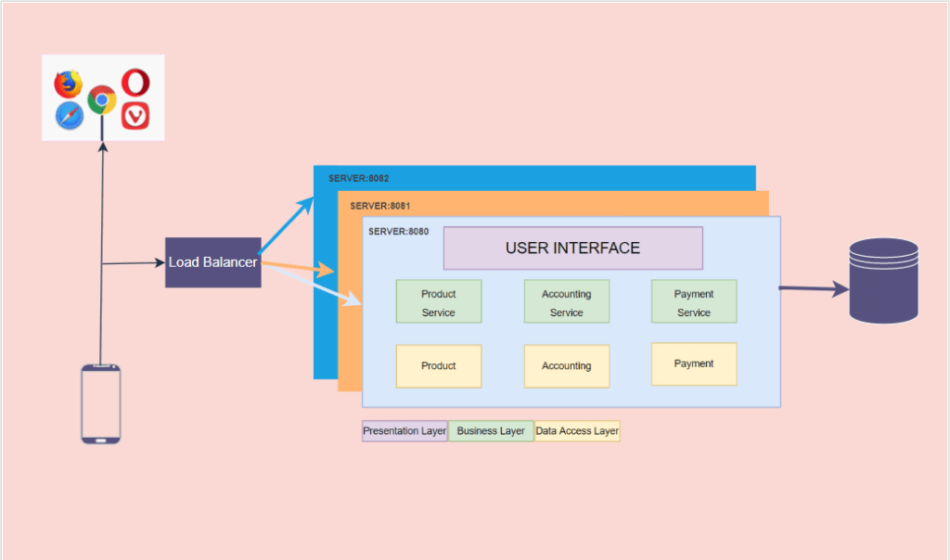Screen dimensions: 950x560
Task: Click the USER INTERFACE block
Action: (572, 248)
